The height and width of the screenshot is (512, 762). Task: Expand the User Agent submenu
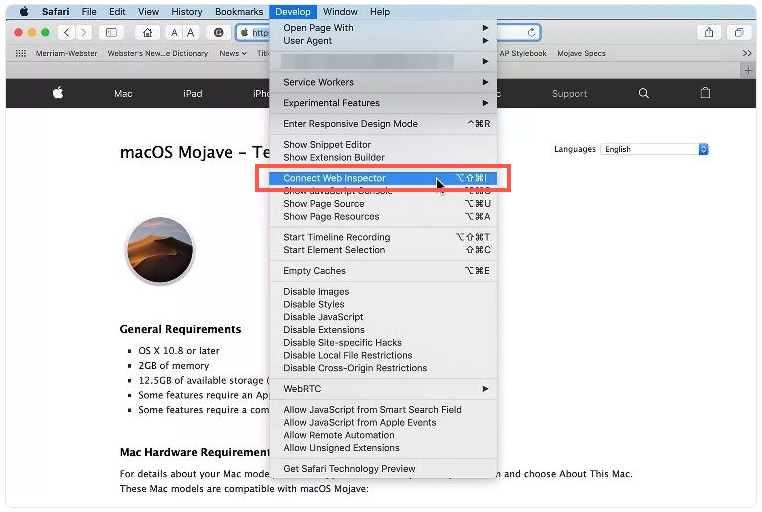tap(383, 41)
